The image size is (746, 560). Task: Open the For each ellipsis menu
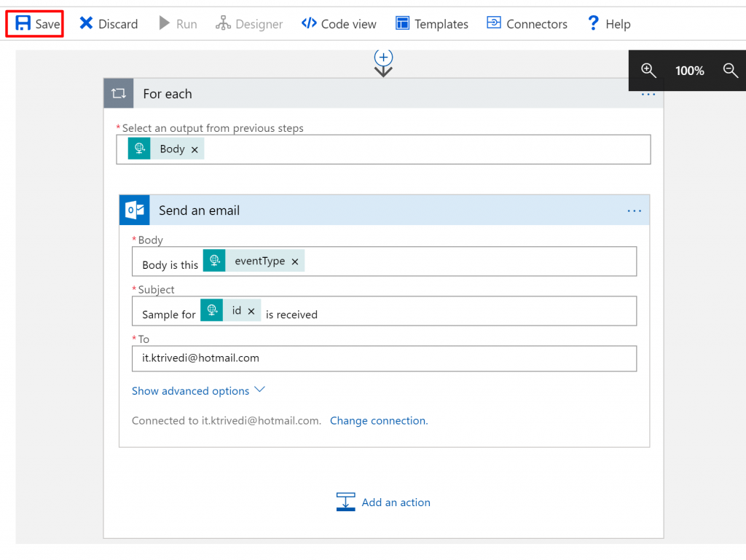coord(648,94)
